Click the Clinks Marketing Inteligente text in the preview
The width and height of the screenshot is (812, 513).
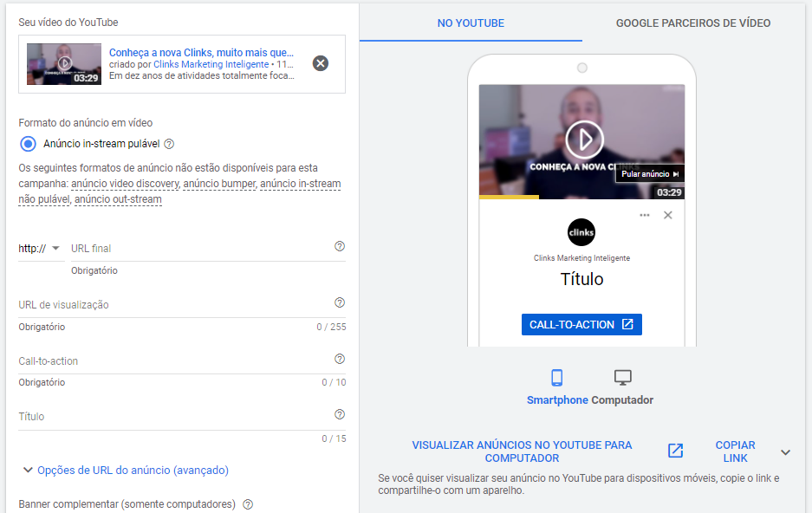point(581,257)
